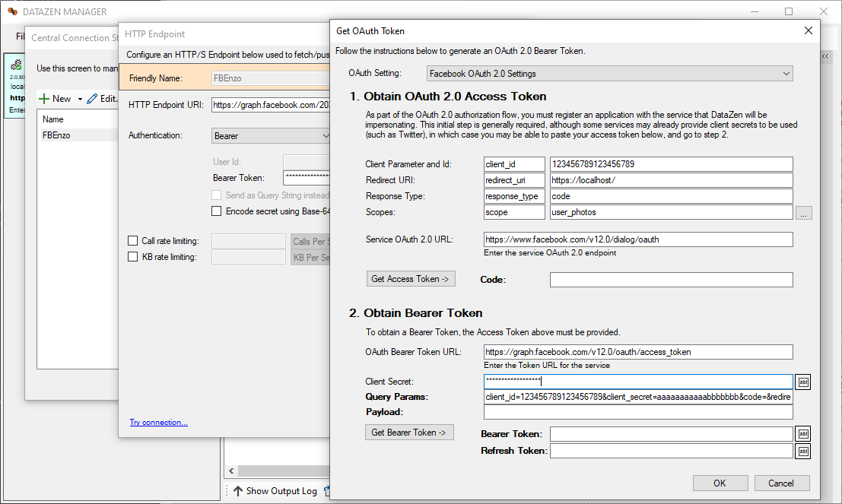This screenshot has width=842, height=504.
Task: Confirm with the OK button
Action: click(x=720, y=483)
